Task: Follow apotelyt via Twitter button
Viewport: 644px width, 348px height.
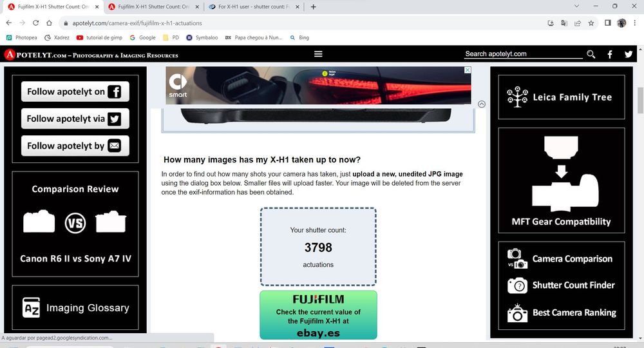Action: point(75,119)
